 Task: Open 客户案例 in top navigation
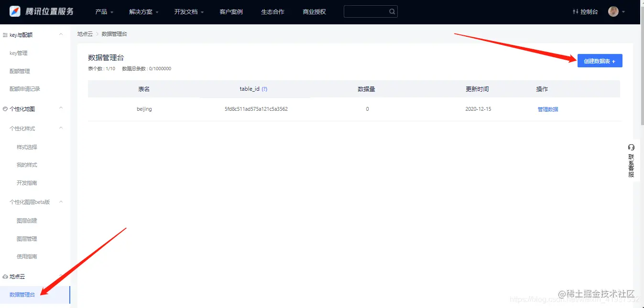click(231, 11)
